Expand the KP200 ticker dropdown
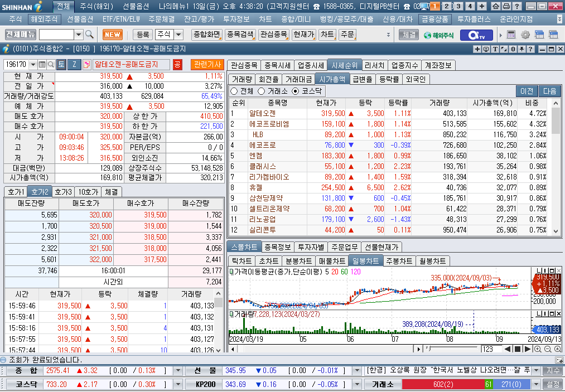This screenshot has height=392, width=565. [357, 384]
